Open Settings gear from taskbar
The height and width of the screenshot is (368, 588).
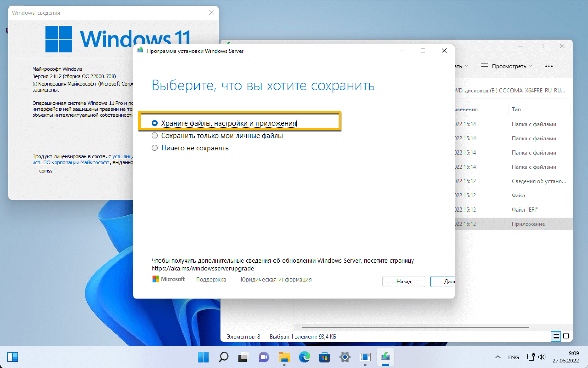345,357
